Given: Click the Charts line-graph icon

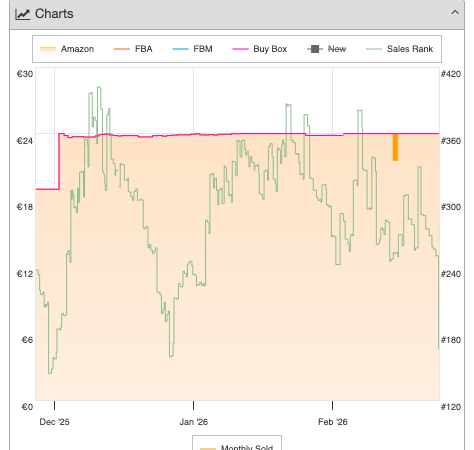Looking at the screenshot, I should [x=23, y=14].
